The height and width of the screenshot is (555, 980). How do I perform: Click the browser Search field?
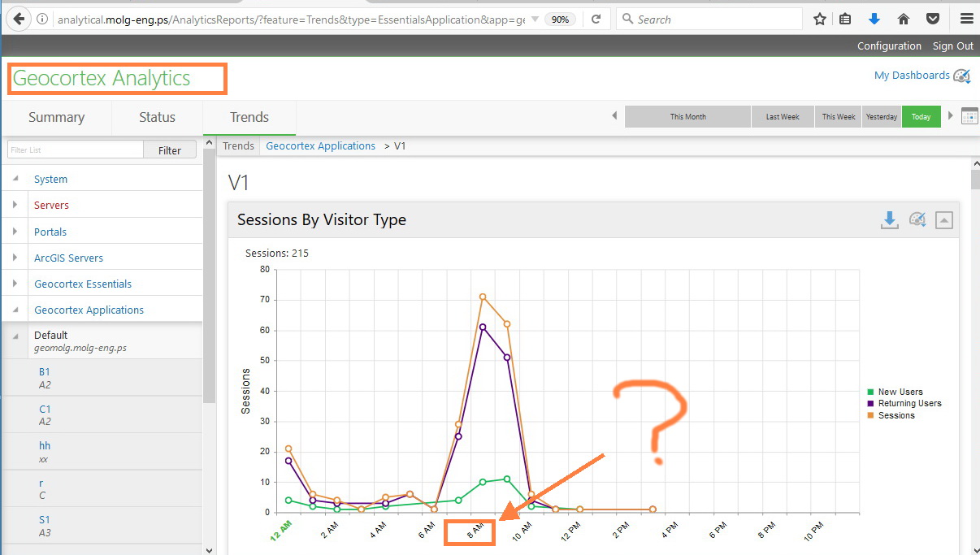point(709,19)
